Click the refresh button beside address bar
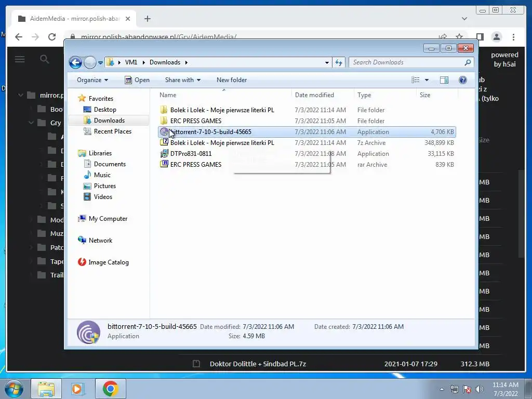This screenshot has width=532, height=399. (x=339, y=62)
